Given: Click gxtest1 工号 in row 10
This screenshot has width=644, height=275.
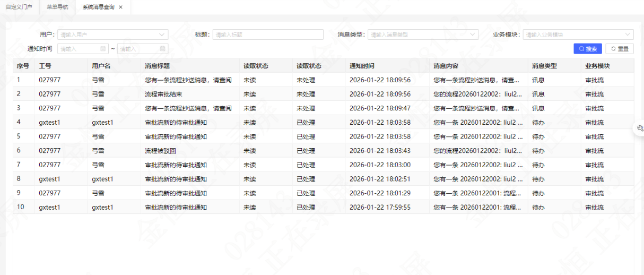Looking at the screenshot, I should point(49,207).
